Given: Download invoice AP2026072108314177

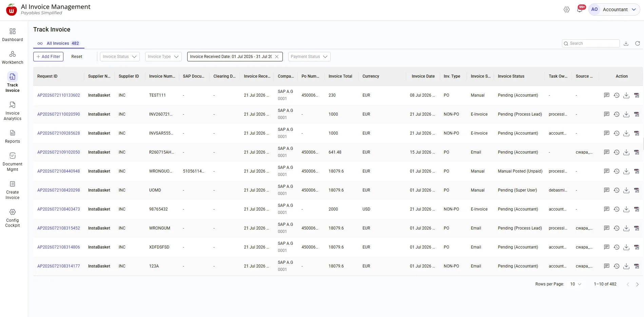Looking at the screenshot, I should tap(626, 266).
